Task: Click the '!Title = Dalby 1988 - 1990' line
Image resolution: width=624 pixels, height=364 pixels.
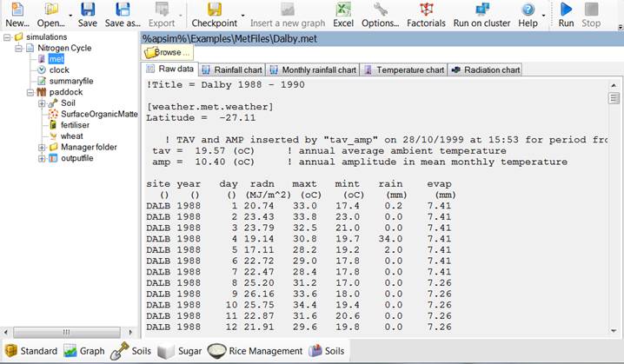Action: pos(225,85)
